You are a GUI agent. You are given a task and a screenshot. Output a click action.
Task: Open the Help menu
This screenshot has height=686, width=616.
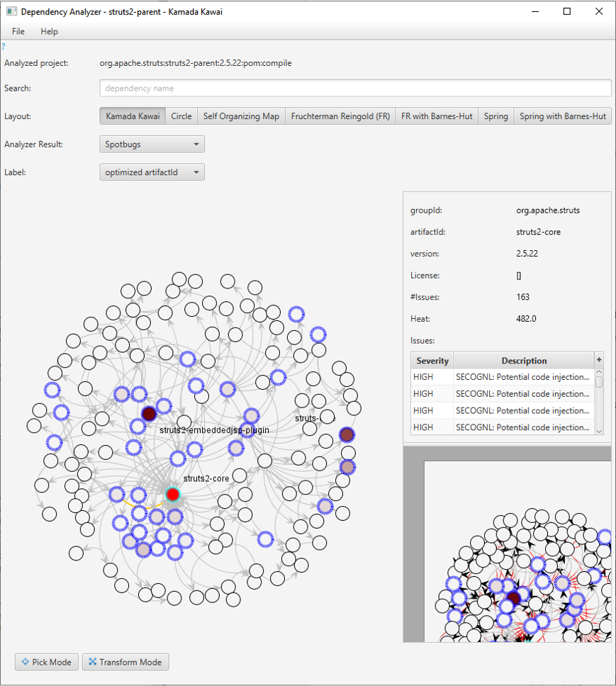[49, 31]
